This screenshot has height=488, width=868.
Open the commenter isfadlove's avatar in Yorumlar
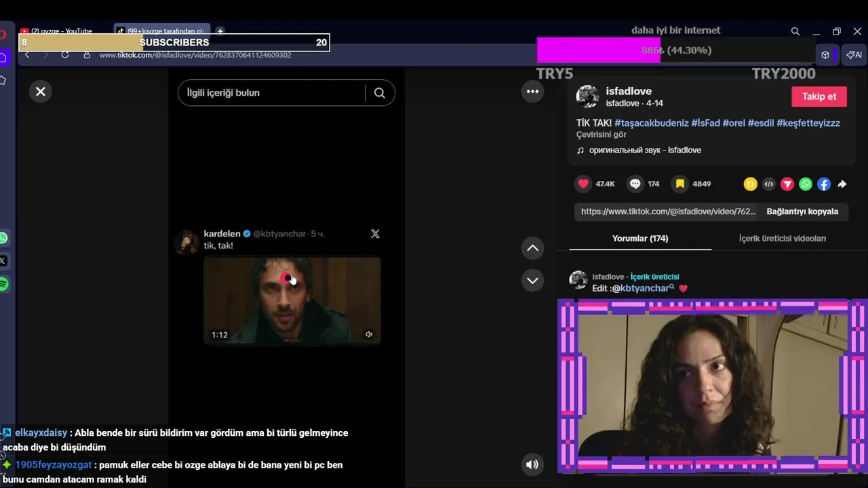tap(578, 280)
